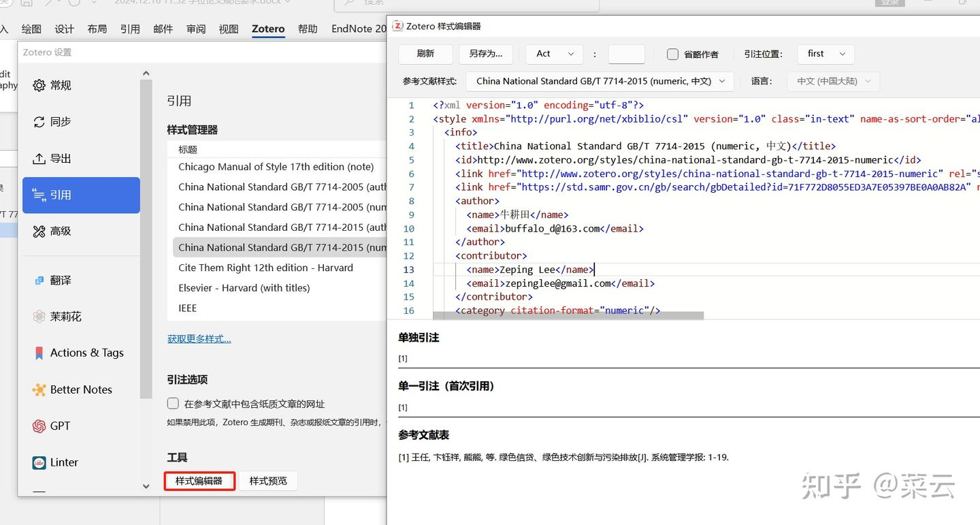Switch to the Zotero ribbon tab
The width and height of the screenshot is (980, 525).
[268, 29]
